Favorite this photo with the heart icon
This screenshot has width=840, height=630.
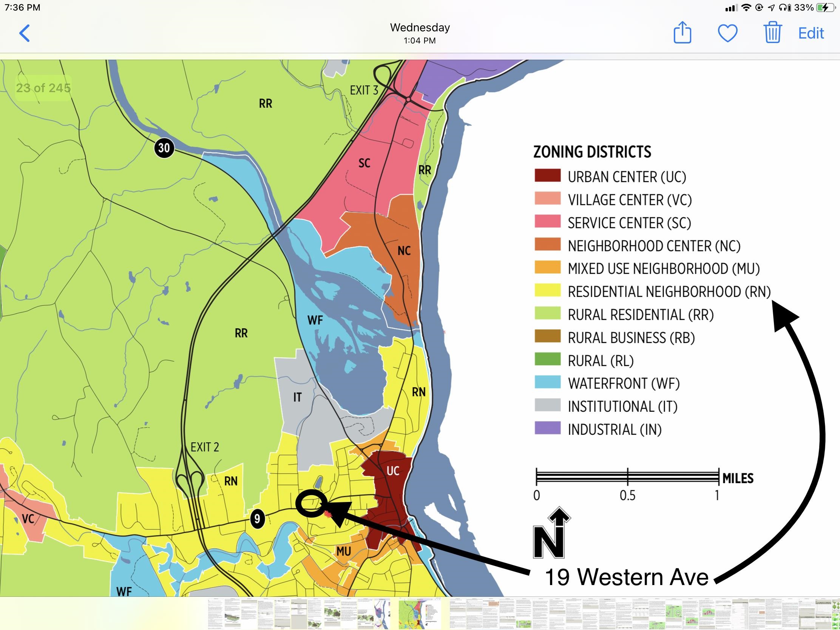[x=727, y=33]
